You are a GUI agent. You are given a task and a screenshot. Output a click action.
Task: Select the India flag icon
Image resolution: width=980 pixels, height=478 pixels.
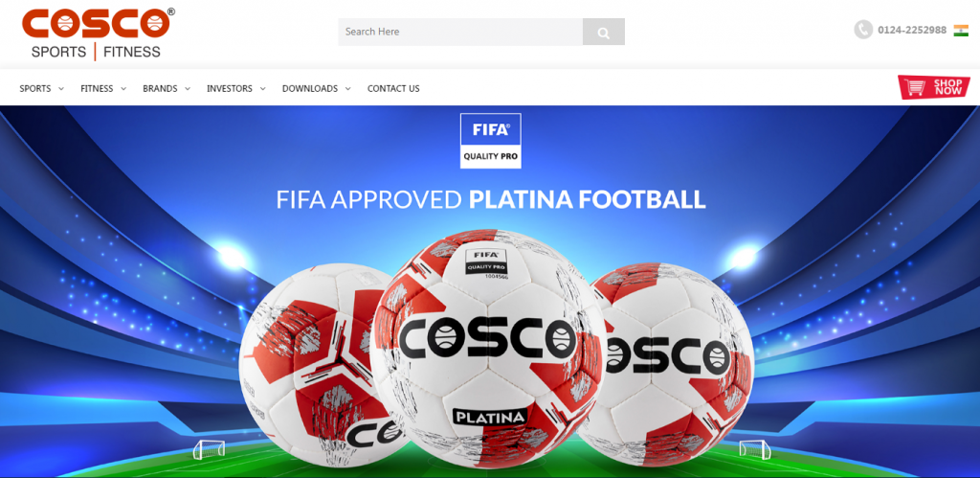(x=961, y=30)
